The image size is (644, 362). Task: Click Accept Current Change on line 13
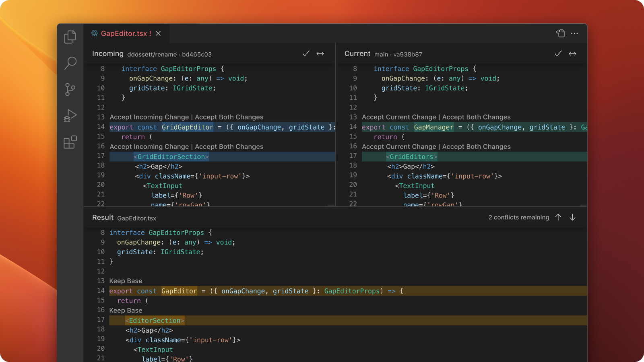pos(399,117)
